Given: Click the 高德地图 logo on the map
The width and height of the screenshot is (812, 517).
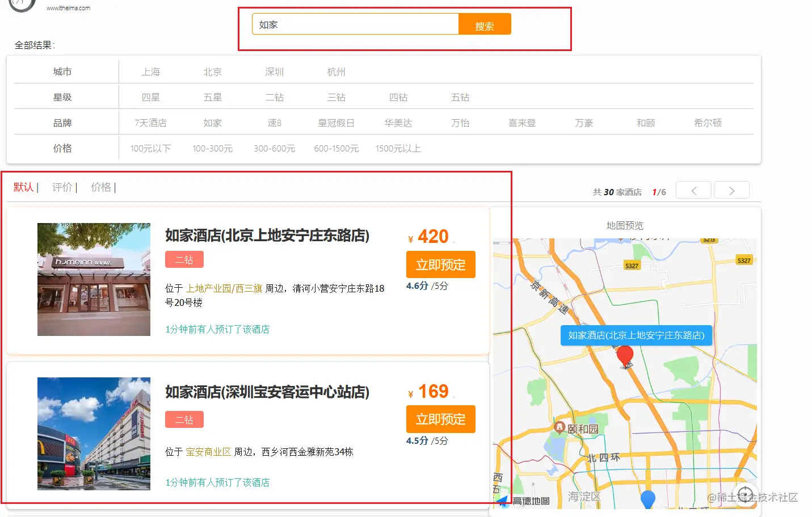Looking at the screenshot, I should 524,501.
